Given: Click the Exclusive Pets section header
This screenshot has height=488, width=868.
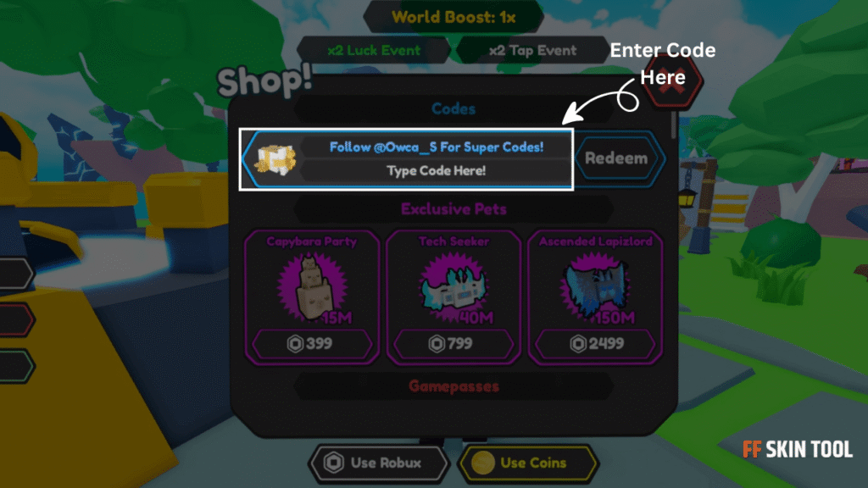Looking at the screenshot, I should click(454, 209).
